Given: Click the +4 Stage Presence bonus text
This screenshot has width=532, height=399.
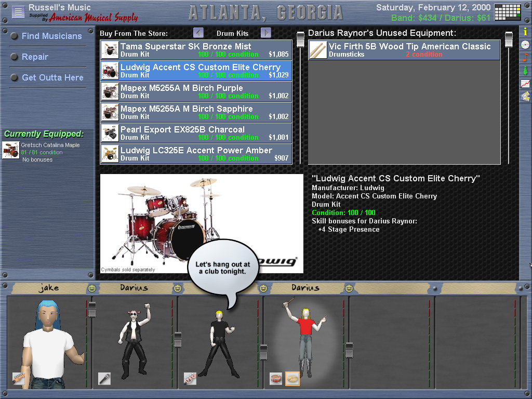Looking at the screenshot, I should (x=349, y=229).
